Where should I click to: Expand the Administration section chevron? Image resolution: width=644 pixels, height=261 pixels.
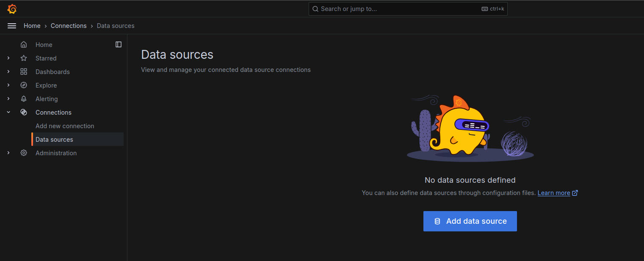pyautogui.click(x=8, y=153)
